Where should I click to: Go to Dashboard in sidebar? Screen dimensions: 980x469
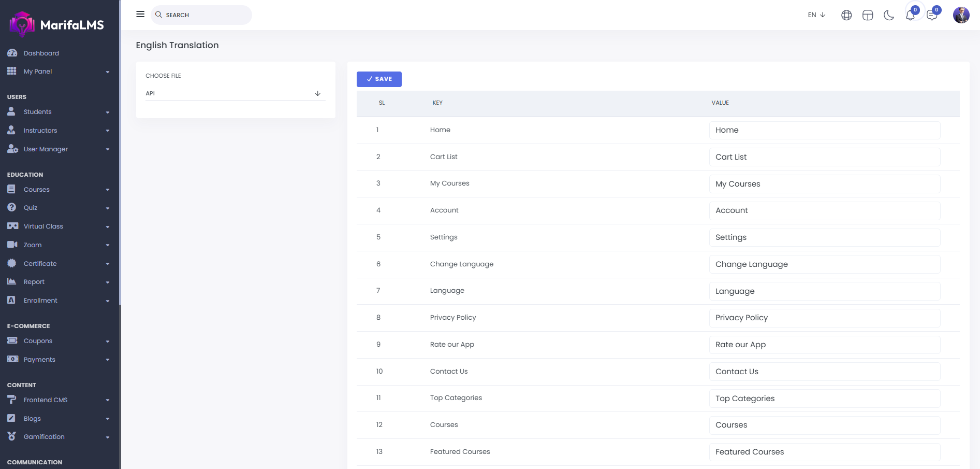point(41,53)
